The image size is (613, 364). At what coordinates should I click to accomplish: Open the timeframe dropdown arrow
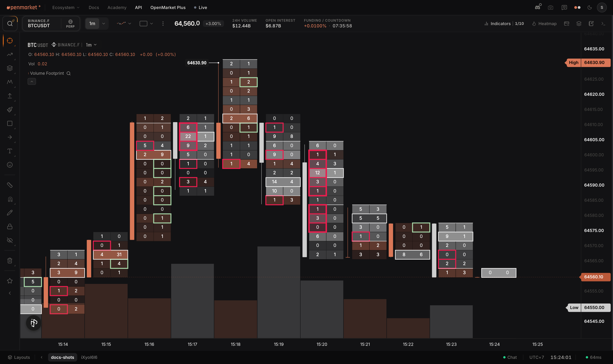[103, 24]
